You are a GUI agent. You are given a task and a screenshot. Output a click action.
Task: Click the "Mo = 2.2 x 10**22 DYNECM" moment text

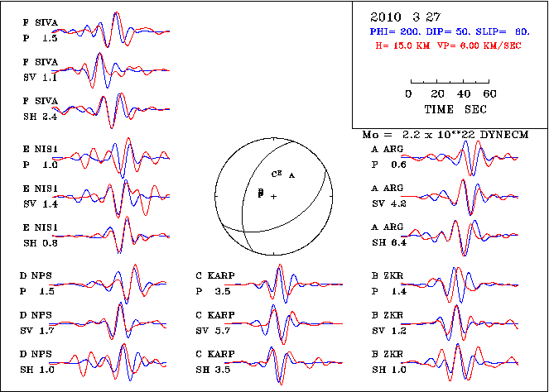445,135
